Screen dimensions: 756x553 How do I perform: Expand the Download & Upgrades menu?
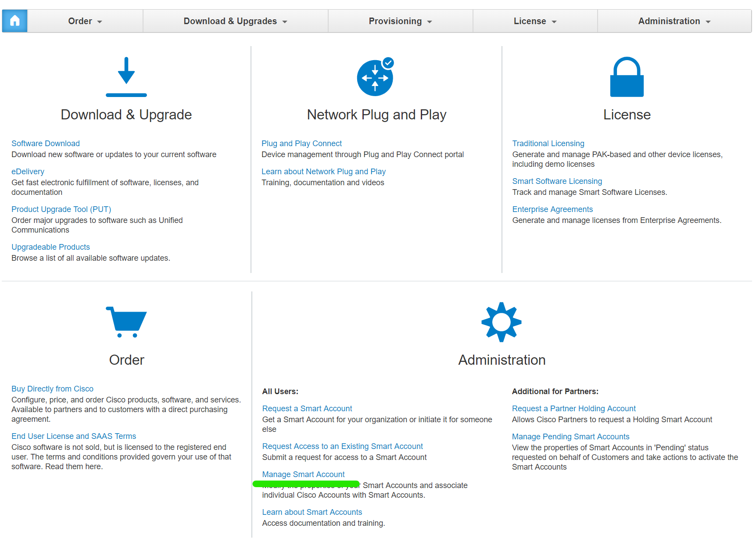236,21
